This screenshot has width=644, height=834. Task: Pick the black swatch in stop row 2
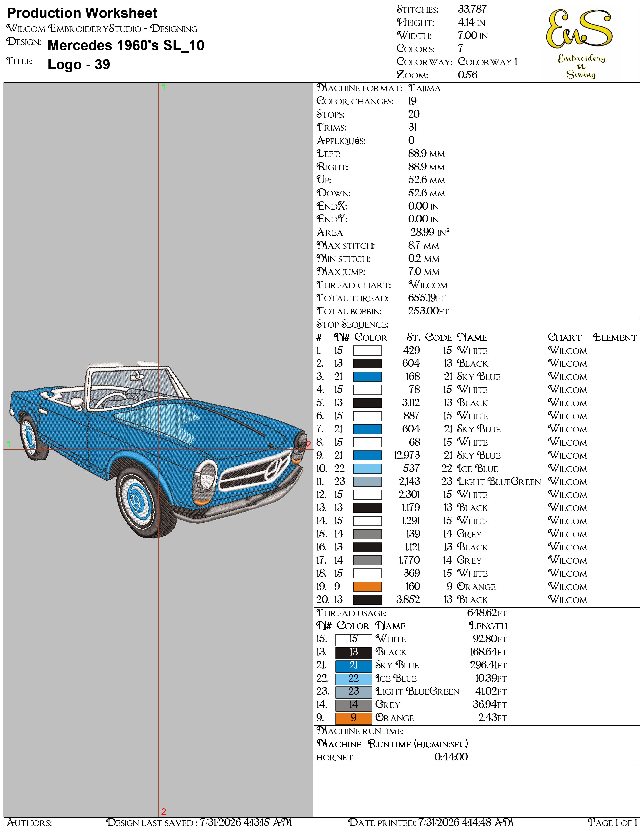pos(367,363)
